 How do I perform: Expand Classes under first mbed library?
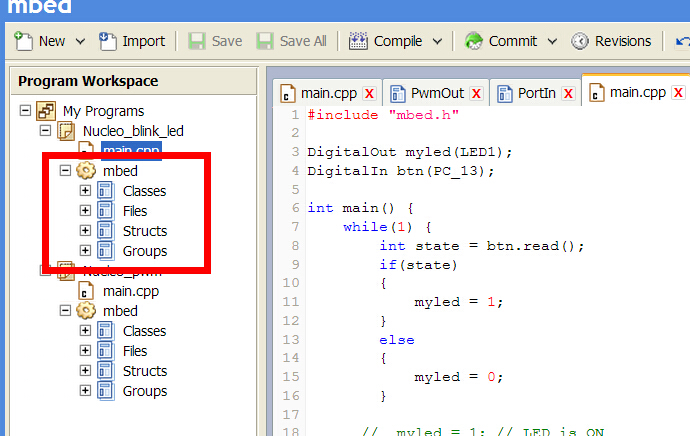85,191
